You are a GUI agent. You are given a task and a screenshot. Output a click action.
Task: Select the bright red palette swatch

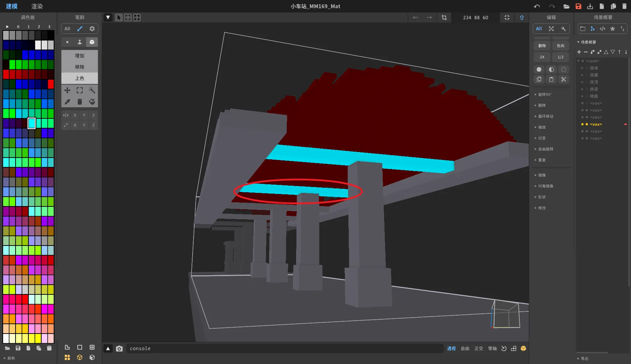click(x=51, y=84)
